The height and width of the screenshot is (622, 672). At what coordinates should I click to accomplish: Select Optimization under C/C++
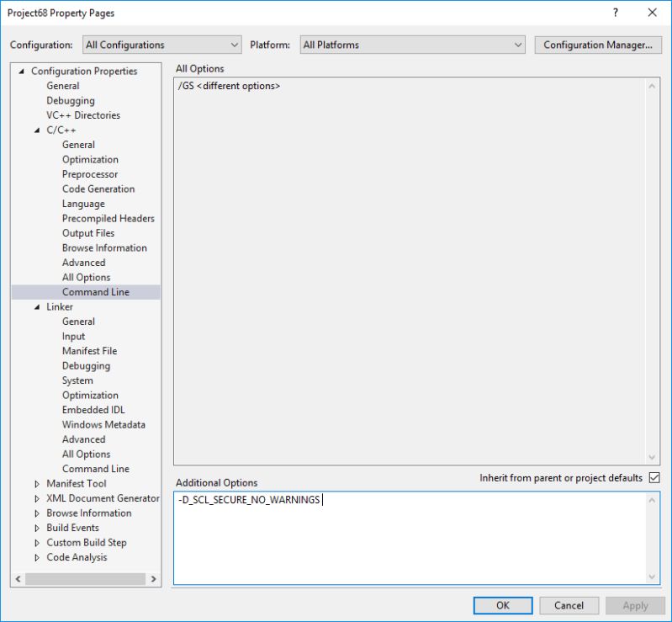tap(90, 160)
